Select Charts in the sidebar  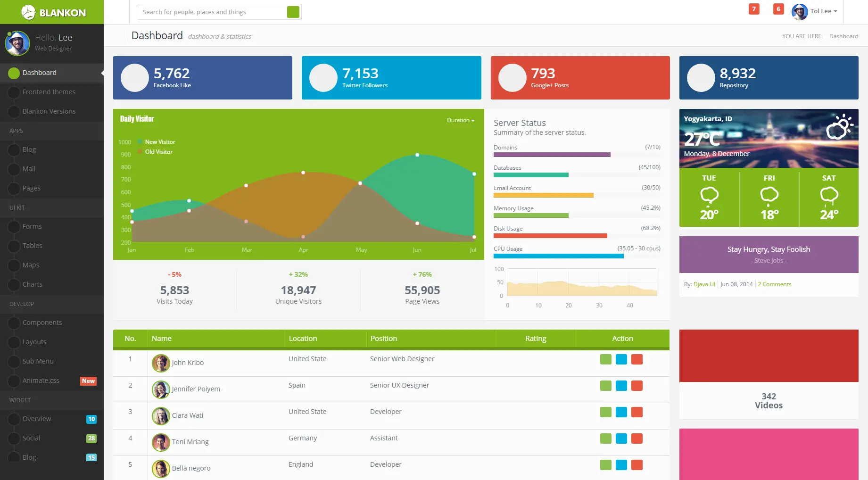coord(33,284)
